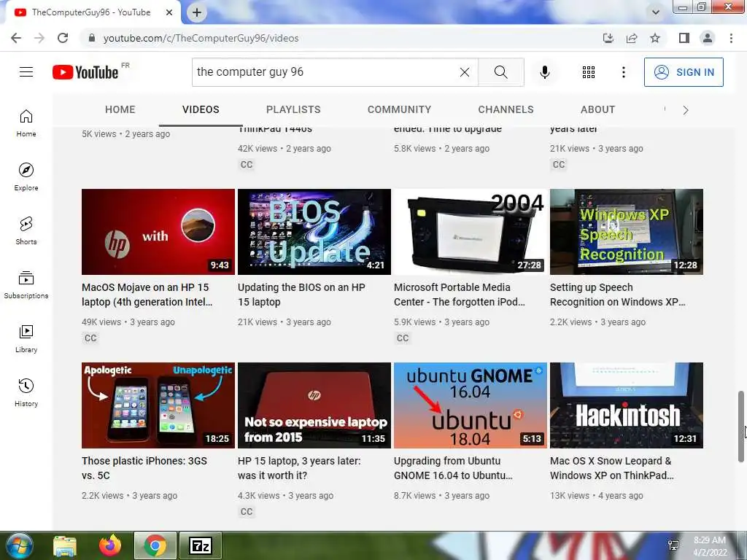This screenshot has height=560, width=747.
Task: Open title 'Setting up Speech Recognition on Windows XP'
Action: (x=617, y=295)
